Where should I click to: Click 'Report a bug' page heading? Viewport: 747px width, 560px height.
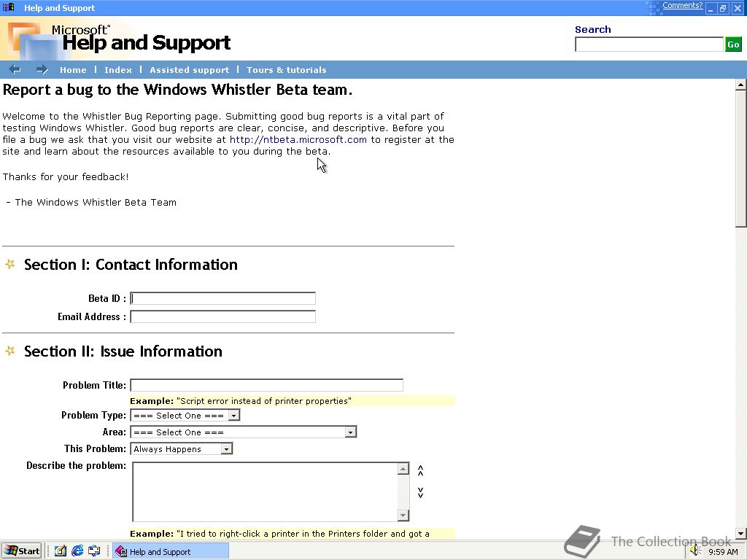(177, 90)
